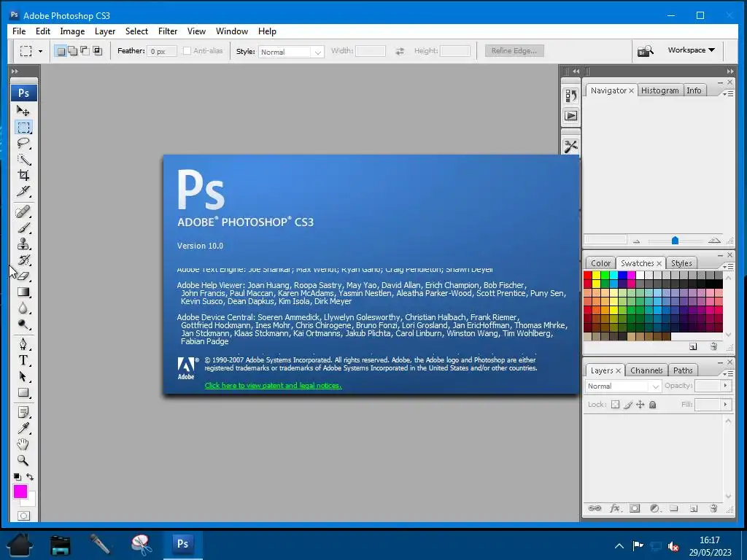Open the Tool Presets panel icon
This screenshot has width=747, height=560.
570,146
